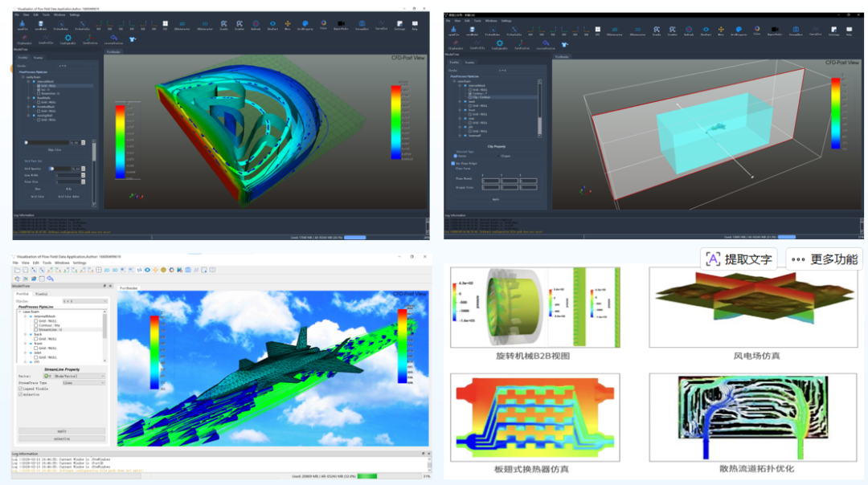868x485 pixels.
Task: Click 更多功能 button
Action: click(825, 259)
